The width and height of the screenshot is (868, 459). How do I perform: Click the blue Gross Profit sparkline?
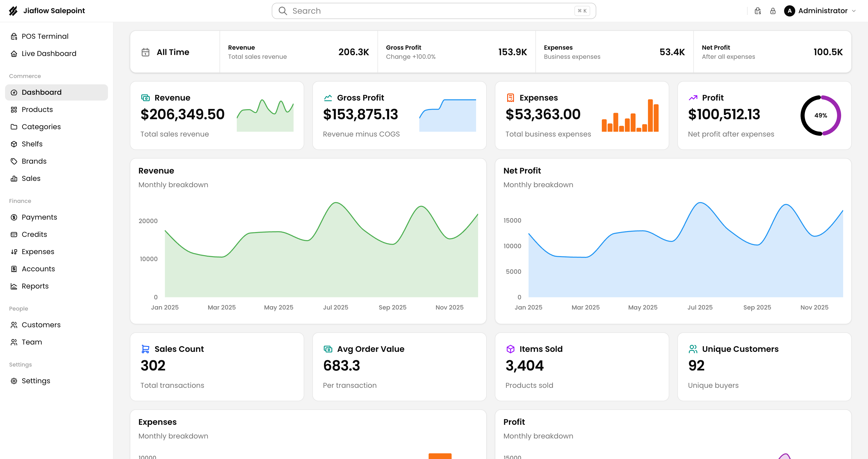[447, 115]
